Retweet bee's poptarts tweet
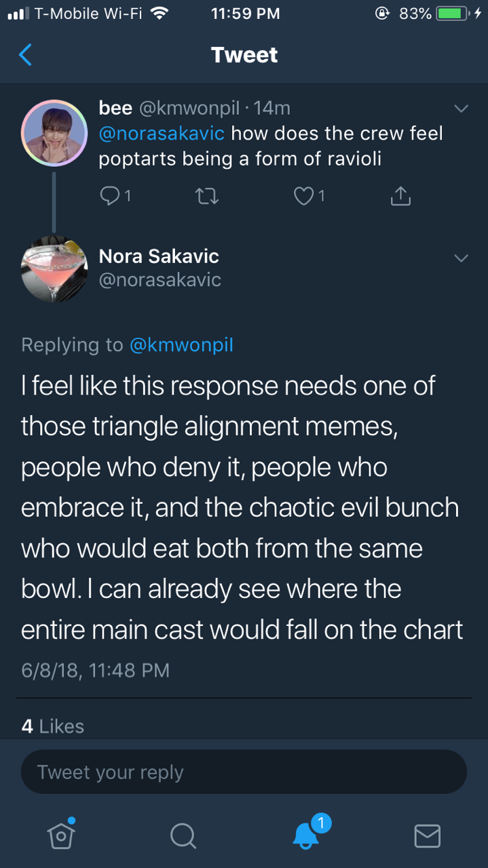 [206, 196]
